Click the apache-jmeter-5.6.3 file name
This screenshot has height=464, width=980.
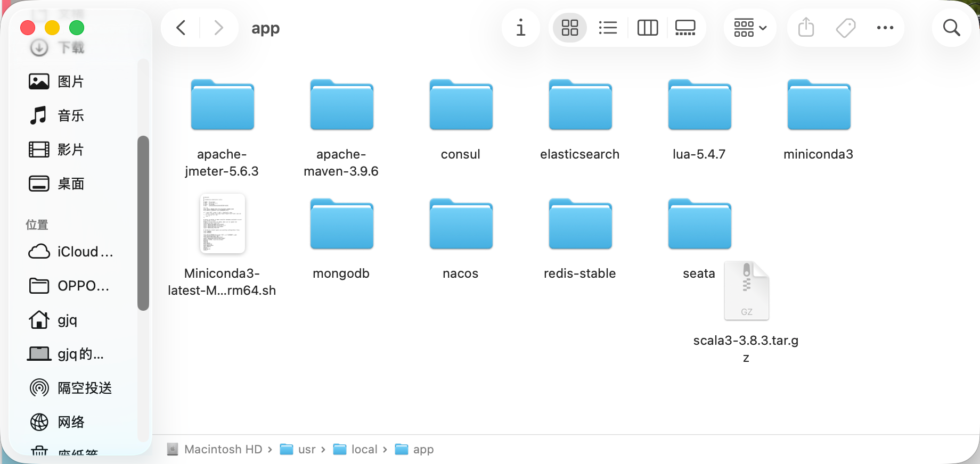[222, 163]
